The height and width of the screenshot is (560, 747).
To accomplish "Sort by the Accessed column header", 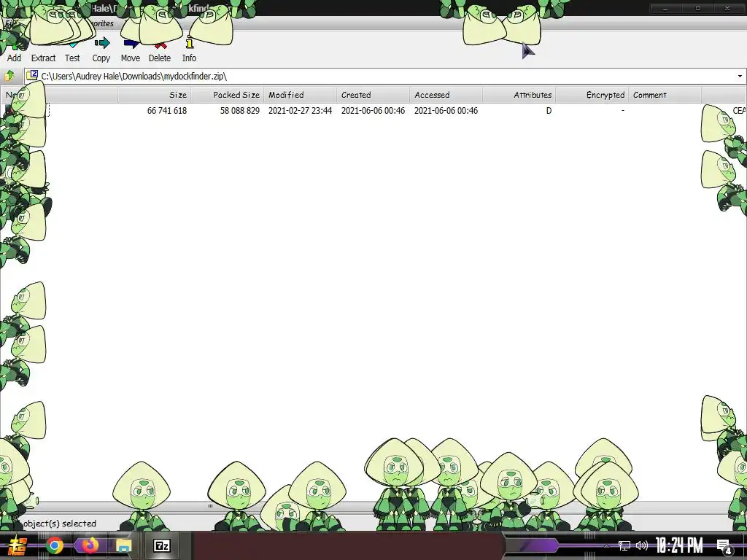I will pyautogui.click(x=446, y=95).
